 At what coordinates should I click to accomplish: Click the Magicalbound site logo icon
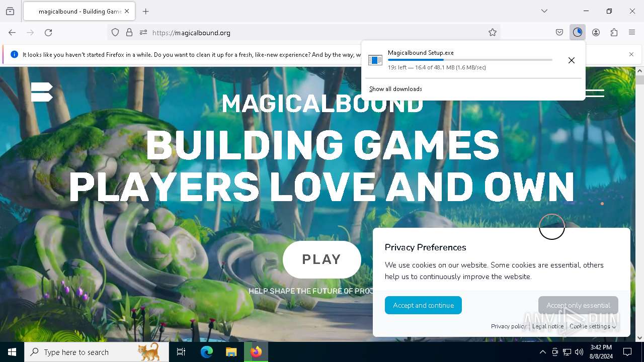(42, 92)
